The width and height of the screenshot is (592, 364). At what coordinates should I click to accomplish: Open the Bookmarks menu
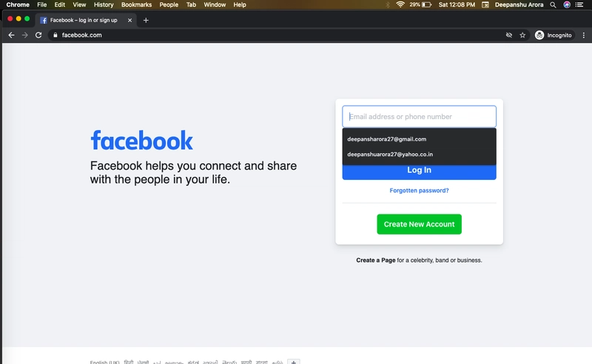(x=136, y=4)
